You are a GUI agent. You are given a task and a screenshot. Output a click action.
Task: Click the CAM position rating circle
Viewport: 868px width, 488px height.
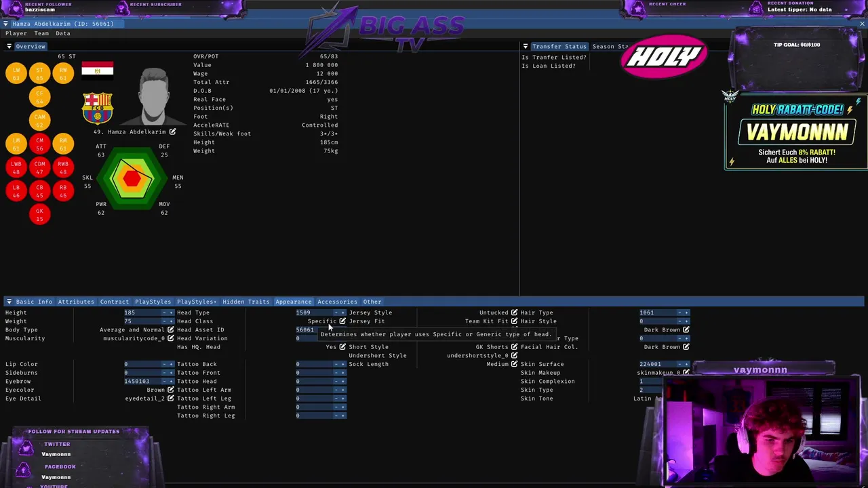[39, 121]
